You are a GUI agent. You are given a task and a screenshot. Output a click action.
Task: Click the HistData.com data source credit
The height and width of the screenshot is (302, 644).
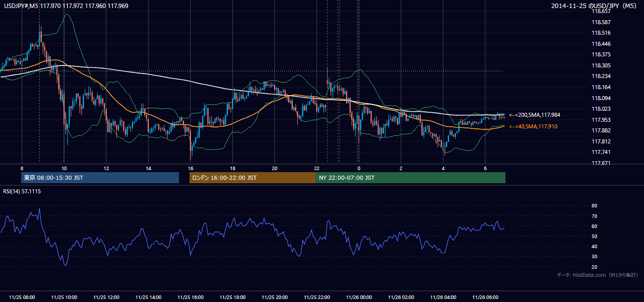pyautogui.click(x=598, y=275)
